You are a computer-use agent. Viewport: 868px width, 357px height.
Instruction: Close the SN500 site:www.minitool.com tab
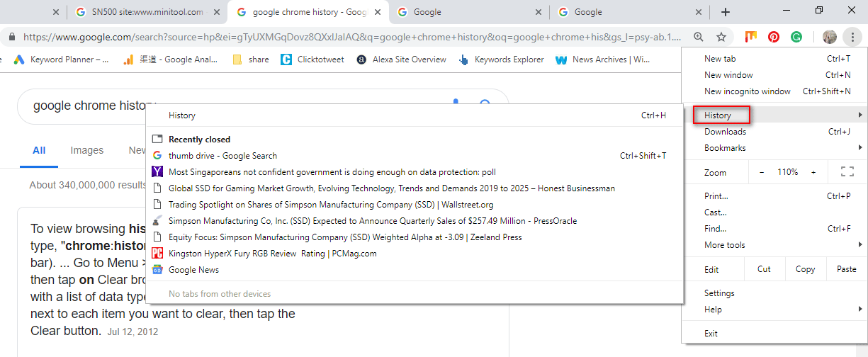[217, 12]
